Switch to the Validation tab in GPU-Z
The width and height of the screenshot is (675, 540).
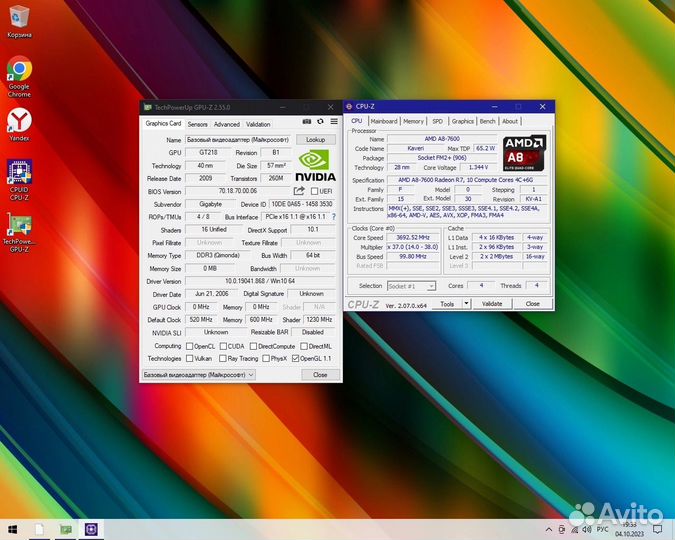coord(258,124)
